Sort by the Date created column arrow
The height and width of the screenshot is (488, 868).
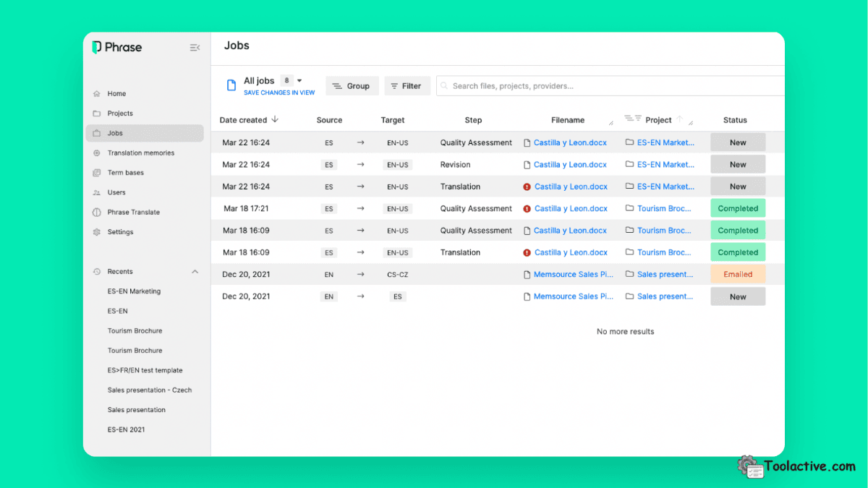tap(275, 120)
